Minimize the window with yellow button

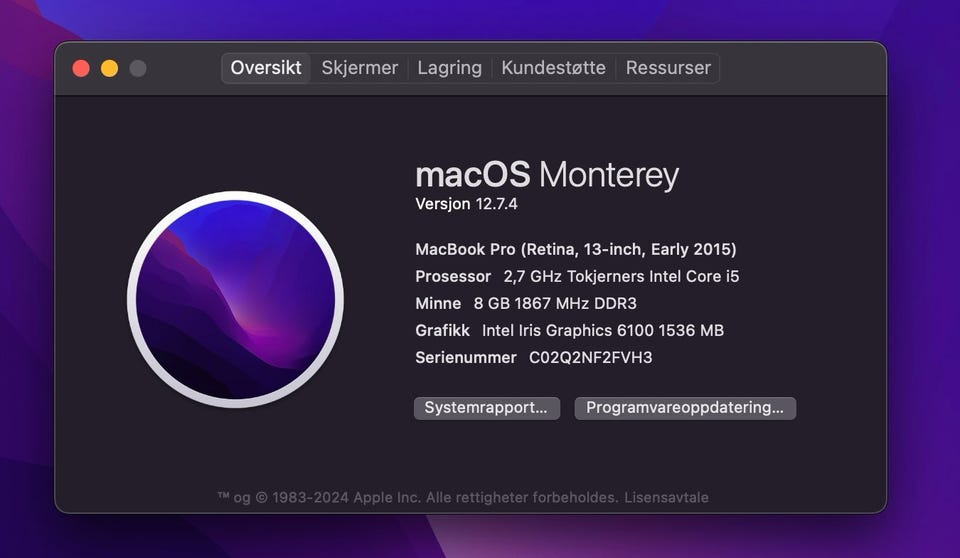point(110,68)
